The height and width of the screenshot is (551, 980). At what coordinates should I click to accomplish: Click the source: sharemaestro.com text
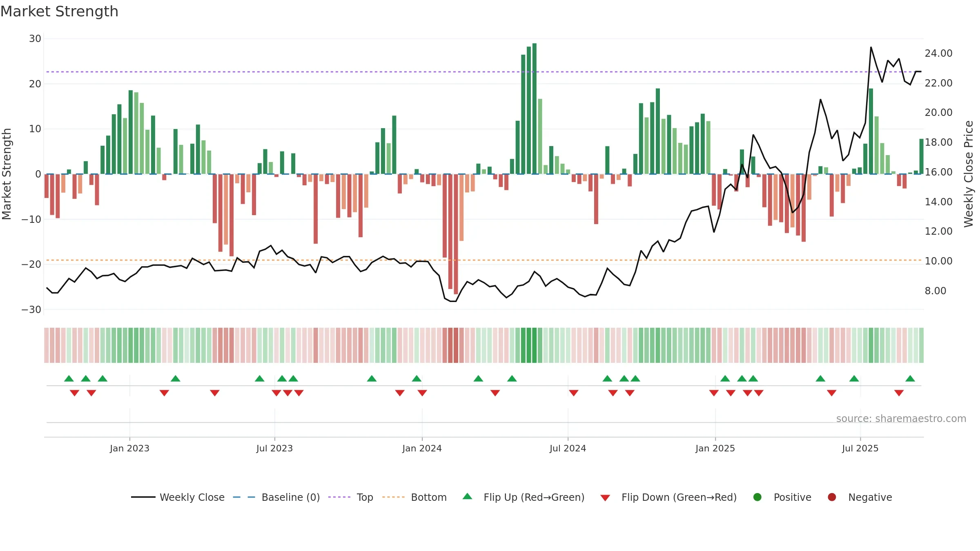pos(901,418)
